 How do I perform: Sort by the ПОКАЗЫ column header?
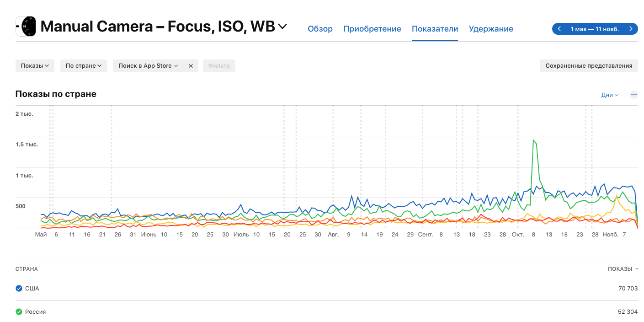[x=622, y=269]
